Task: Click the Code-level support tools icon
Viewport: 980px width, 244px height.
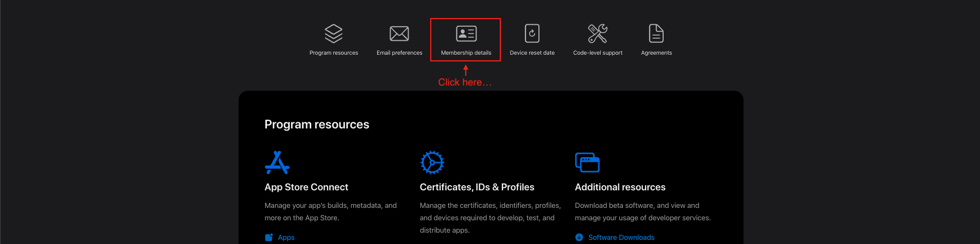Action: [x=598, y=34]
